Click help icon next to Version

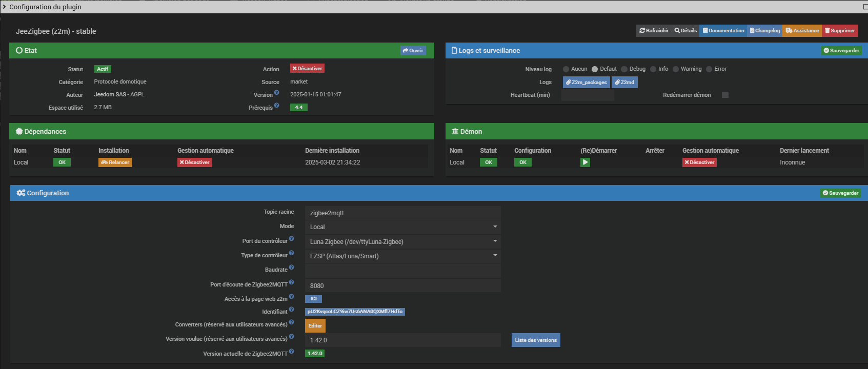click(x=276, y=93)
